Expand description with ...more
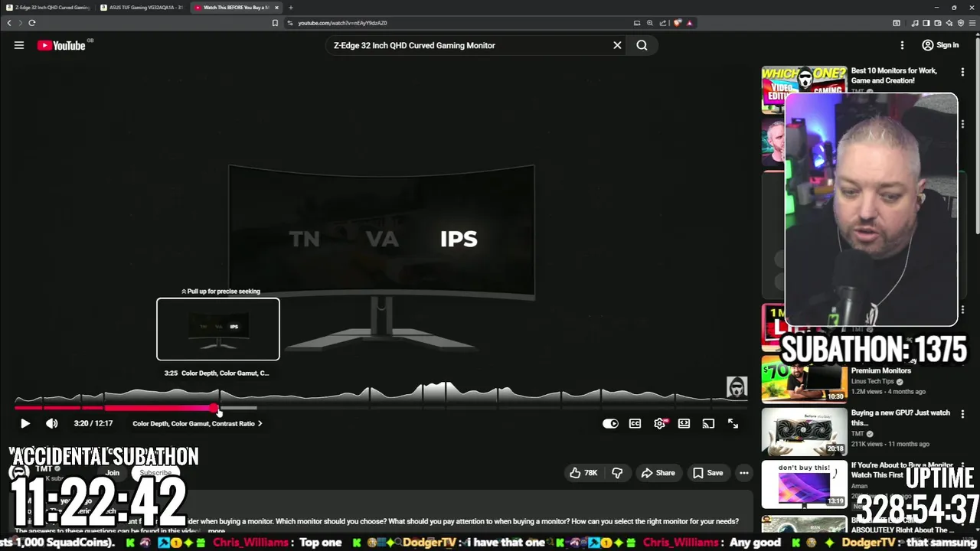 [216, 530]
